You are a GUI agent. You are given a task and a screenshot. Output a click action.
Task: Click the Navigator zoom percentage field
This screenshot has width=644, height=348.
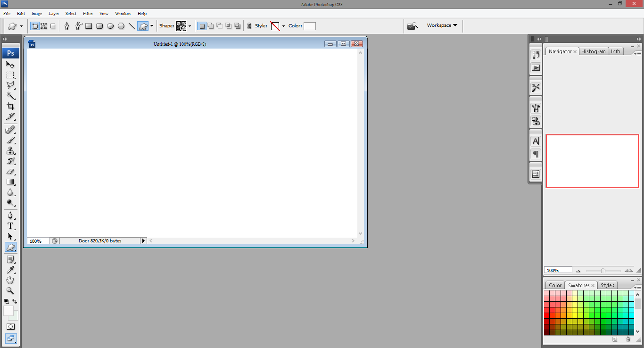click(558, 270)
